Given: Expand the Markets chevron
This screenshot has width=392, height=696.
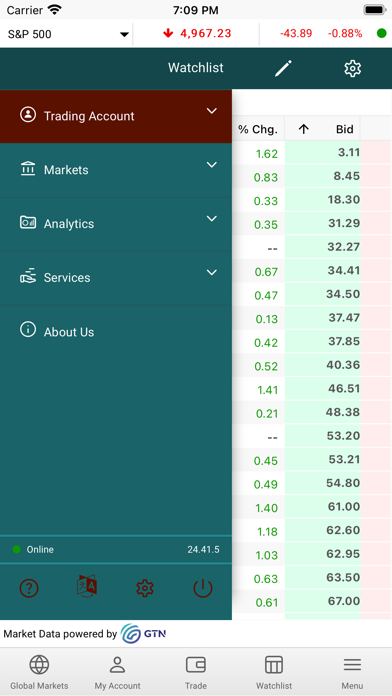Looking at the screenshot, I should click(x=212, y=165).
